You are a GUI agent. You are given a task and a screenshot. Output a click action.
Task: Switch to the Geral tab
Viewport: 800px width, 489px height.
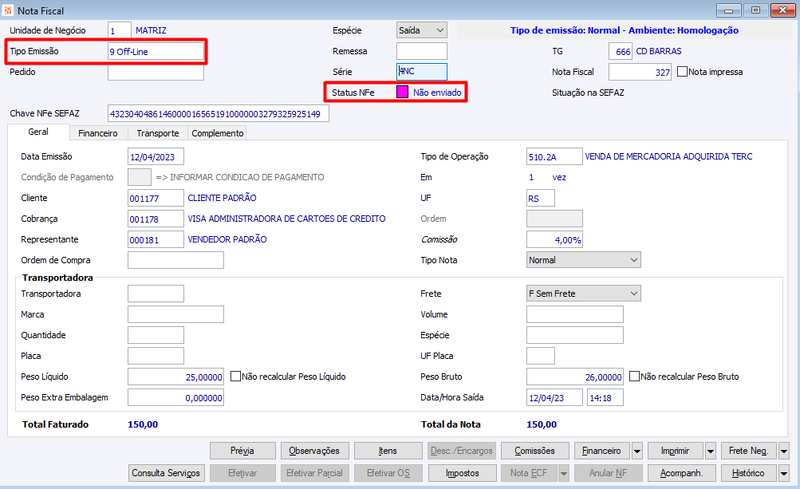tap(38, 132)
